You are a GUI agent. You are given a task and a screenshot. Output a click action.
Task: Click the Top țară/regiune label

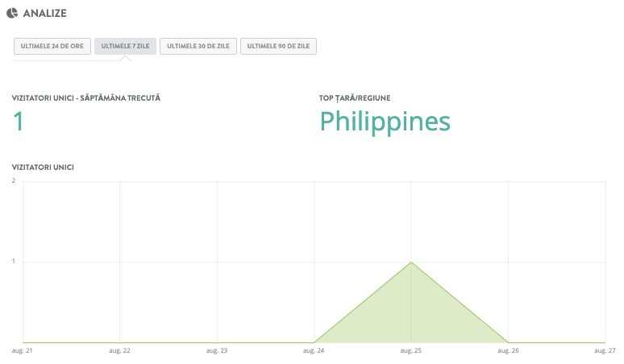355,97
